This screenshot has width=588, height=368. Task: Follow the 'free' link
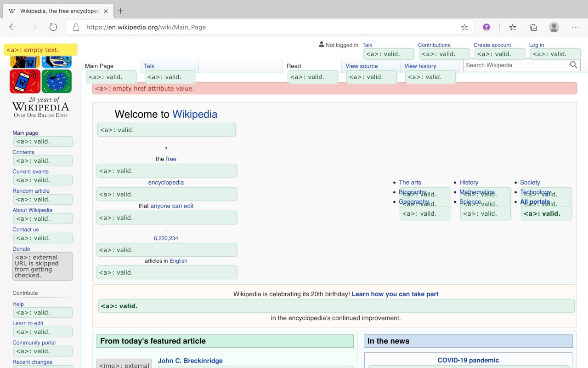point(171,159)
